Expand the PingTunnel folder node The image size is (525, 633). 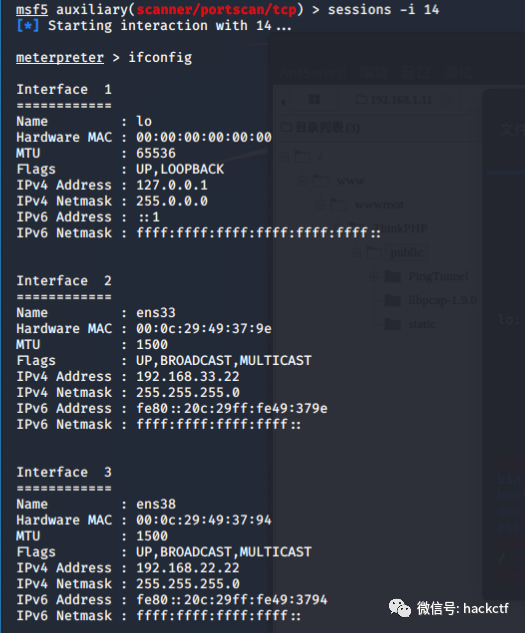(x=374, y=277)
